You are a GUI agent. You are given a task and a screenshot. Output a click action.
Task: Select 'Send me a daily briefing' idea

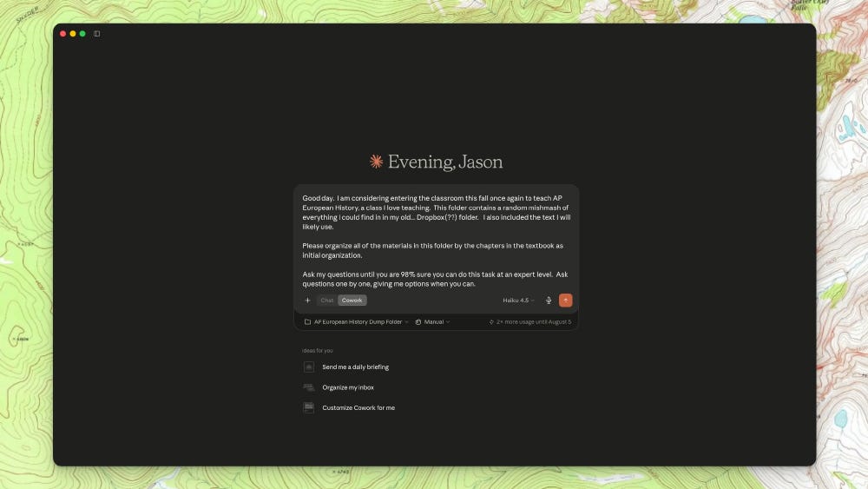355,367
